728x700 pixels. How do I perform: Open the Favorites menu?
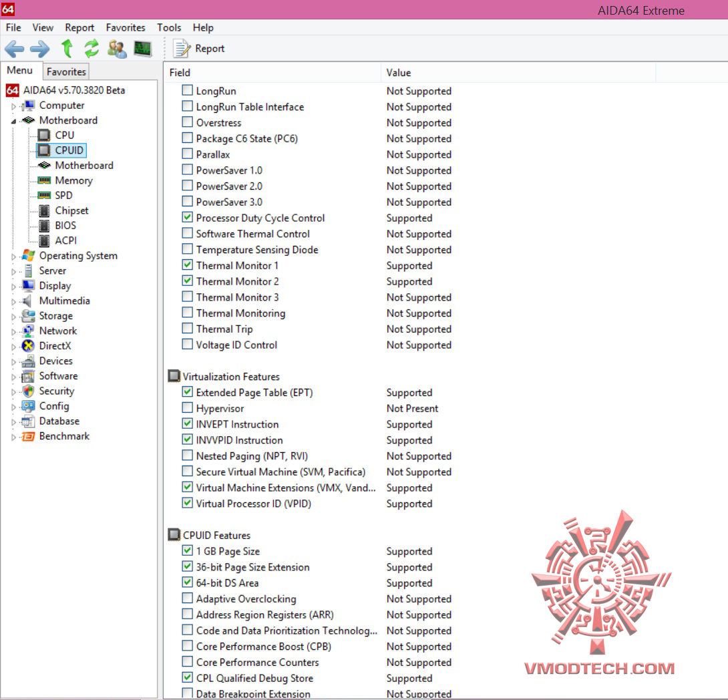tap(126, 28)
